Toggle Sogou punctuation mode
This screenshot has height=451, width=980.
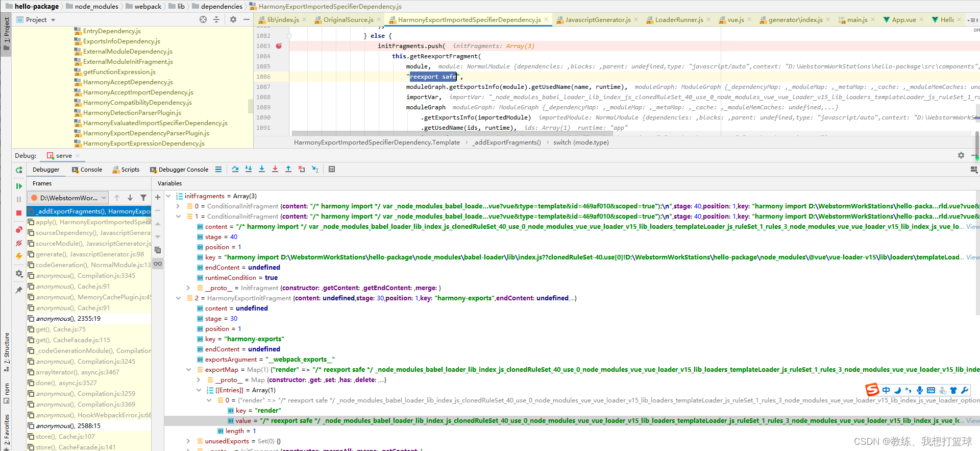tap(908, 390)
